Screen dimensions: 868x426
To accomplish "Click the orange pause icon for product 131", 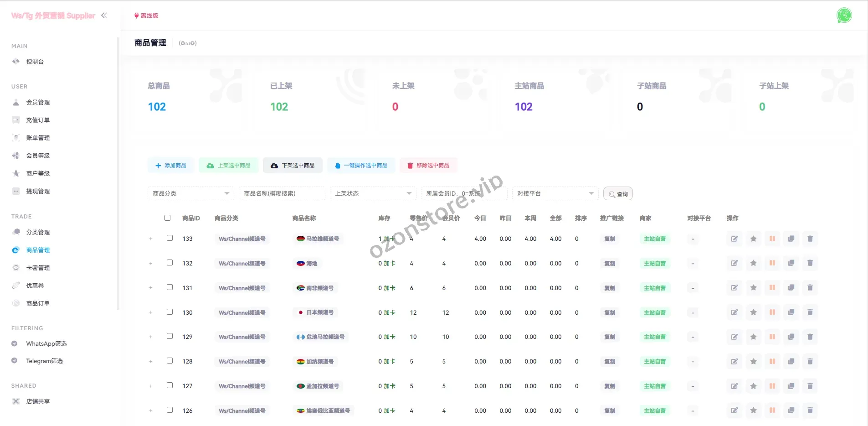I will pyautogui.click(x=772, y=288).
